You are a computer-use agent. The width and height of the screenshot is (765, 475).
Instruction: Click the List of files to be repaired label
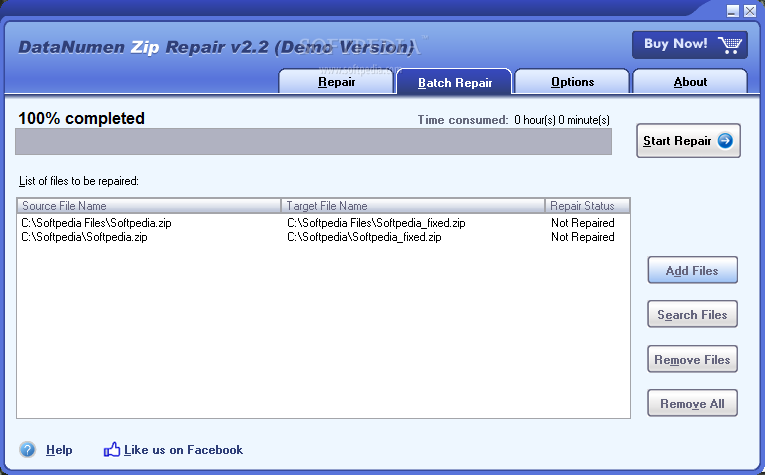click(x=79, y=181)
